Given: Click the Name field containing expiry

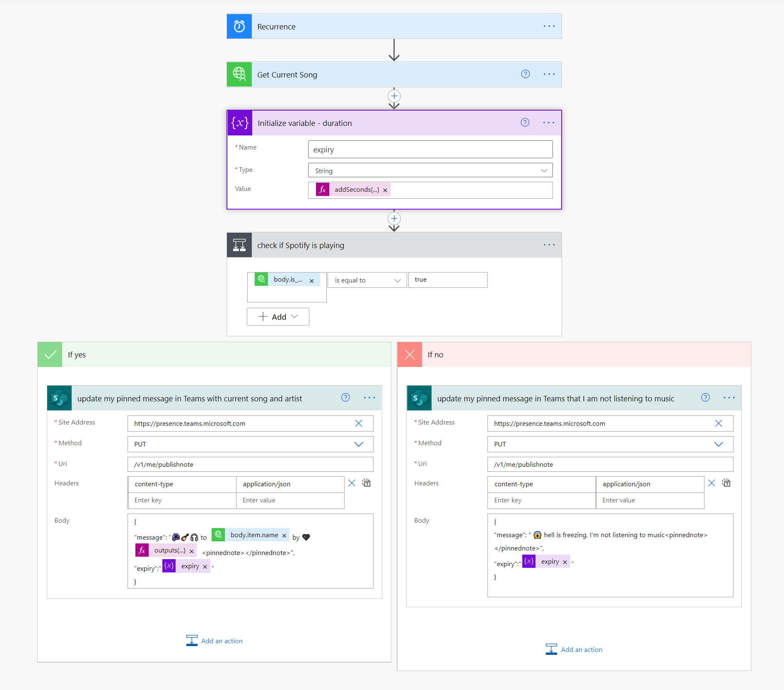Looking at the screenshot, I should pyautogui.click(x=430, y=150).
